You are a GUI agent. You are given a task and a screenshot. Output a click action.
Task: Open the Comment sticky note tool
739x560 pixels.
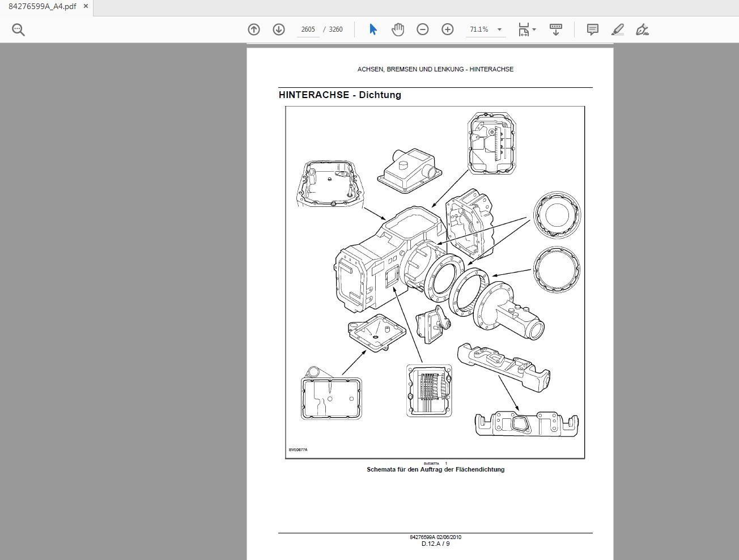592,29
